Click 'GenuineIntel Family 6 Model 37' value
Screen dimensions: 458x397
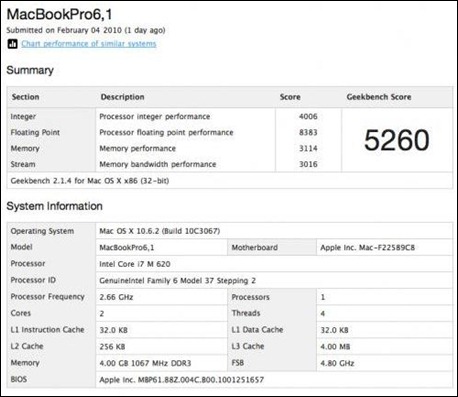click(177, 281)
